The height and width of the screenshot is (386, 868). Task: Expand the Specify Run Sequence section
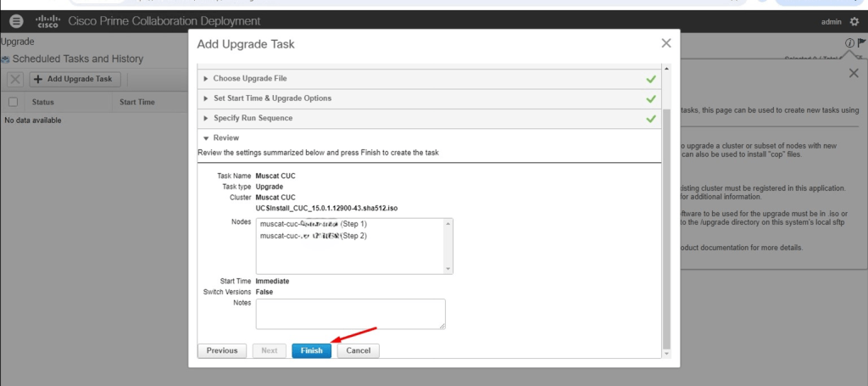click(x=253, y=118)
